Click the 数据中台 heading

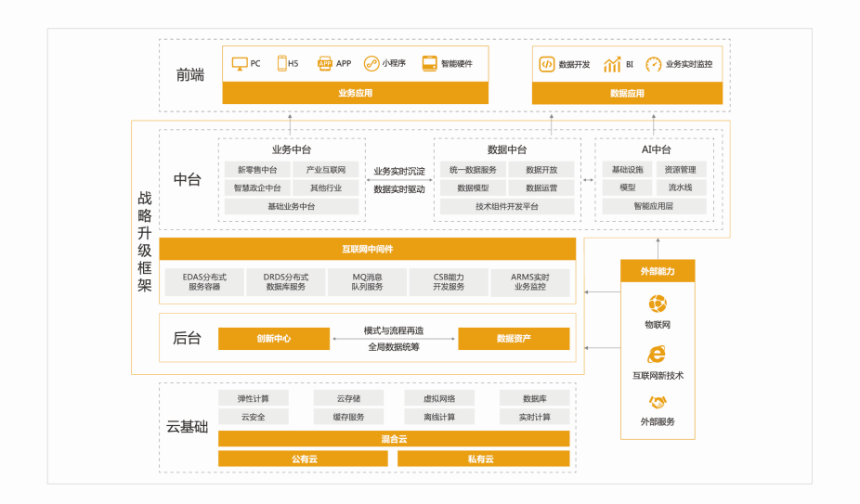coord(507,149)
